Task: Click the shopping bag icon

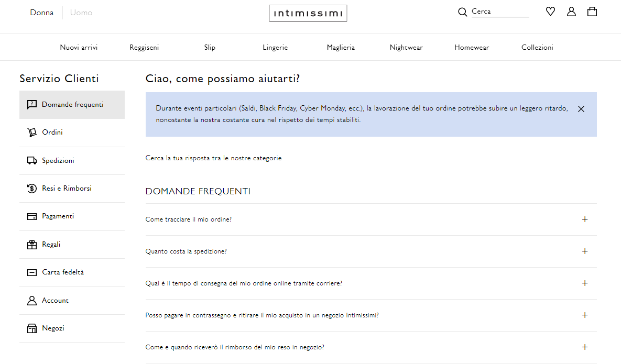Action: point(592,11)
